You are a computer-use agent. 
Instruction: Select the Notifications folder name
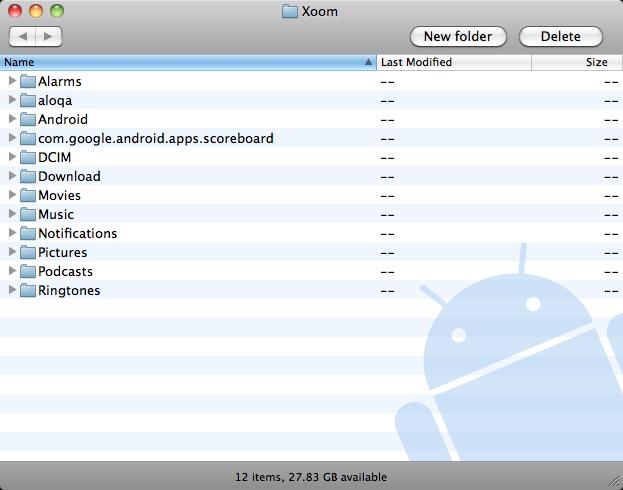77,233
